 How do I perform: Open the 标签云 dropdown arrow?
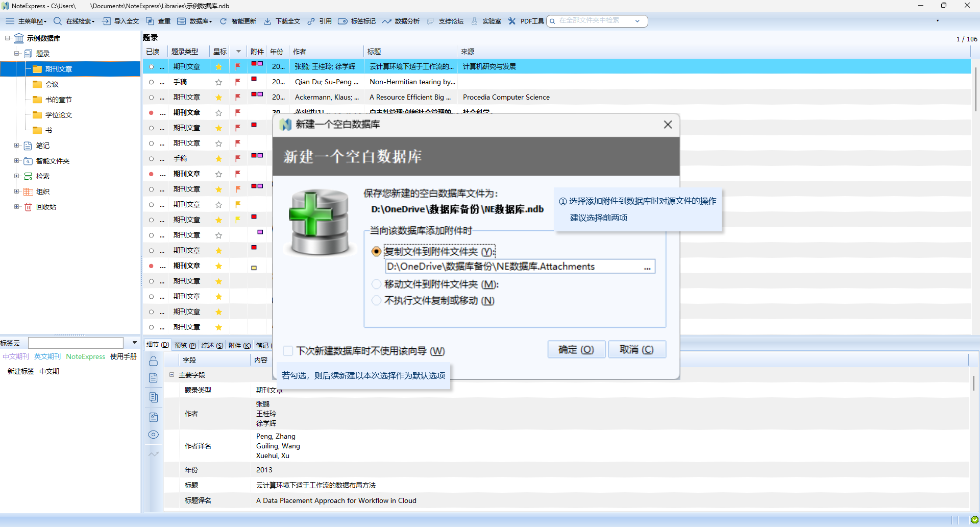[x=135, y=343]
